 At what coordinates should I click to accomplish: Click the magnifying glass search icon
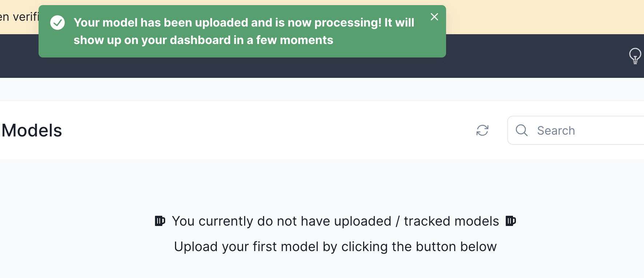pyautogui.click(x=522, y=130)
